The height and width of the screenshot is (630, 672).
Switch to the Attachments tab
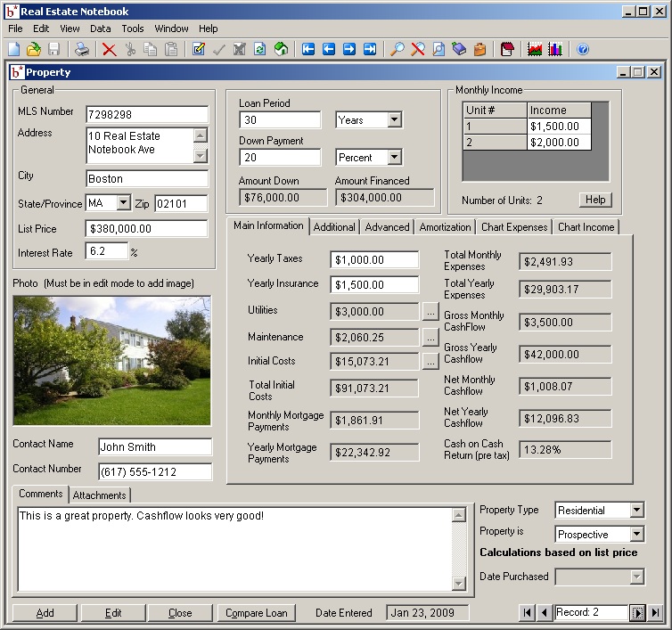(100, 495)
